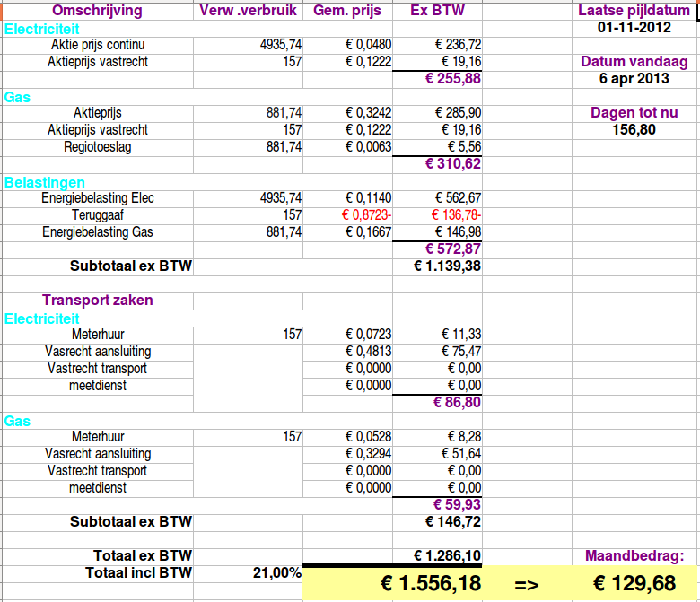Click the monthly amount '€ 129,68'
This screenshot has width=700, height=602.
pyautogui.click(x=634, y=583)
